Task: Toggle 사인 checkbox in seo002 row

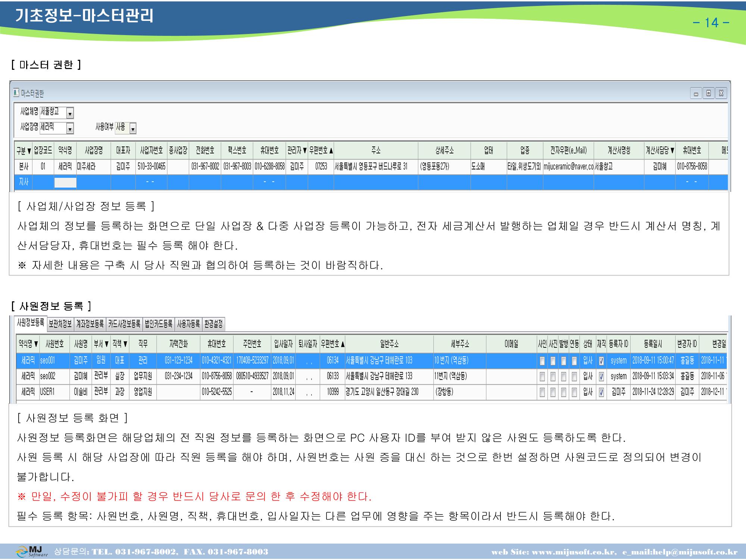Action: [542, 377]
